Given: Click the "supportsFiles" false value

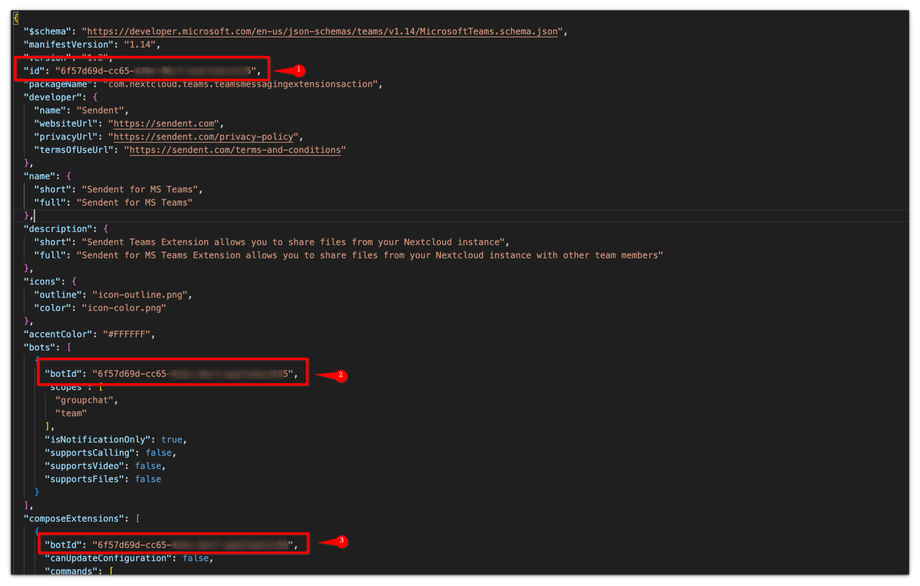Looking at the screenshot, I should [x=148, y=479].
